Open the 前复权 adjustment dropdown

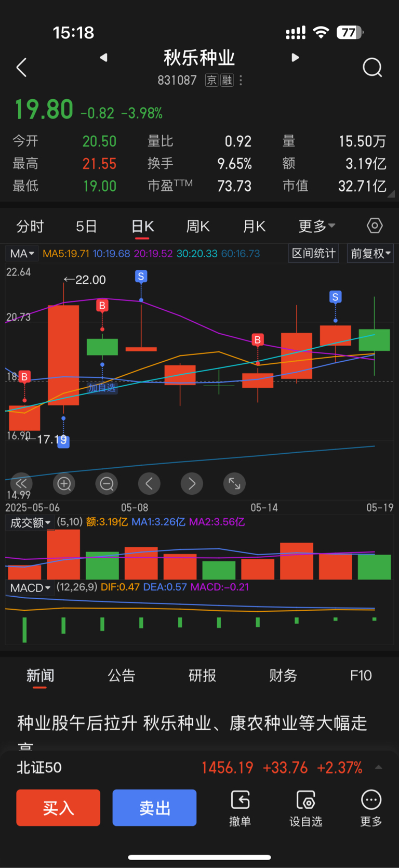point(370,253)
